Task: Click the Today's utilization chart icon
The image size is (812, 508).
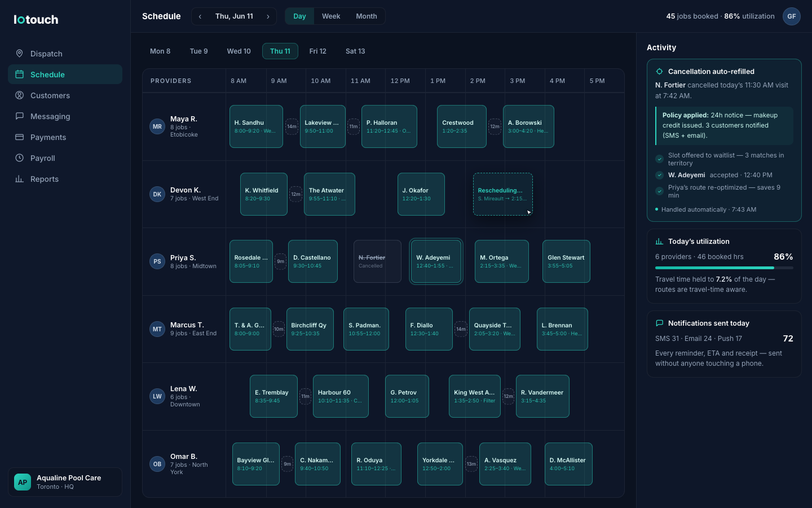Action: [x=659, y=242]
